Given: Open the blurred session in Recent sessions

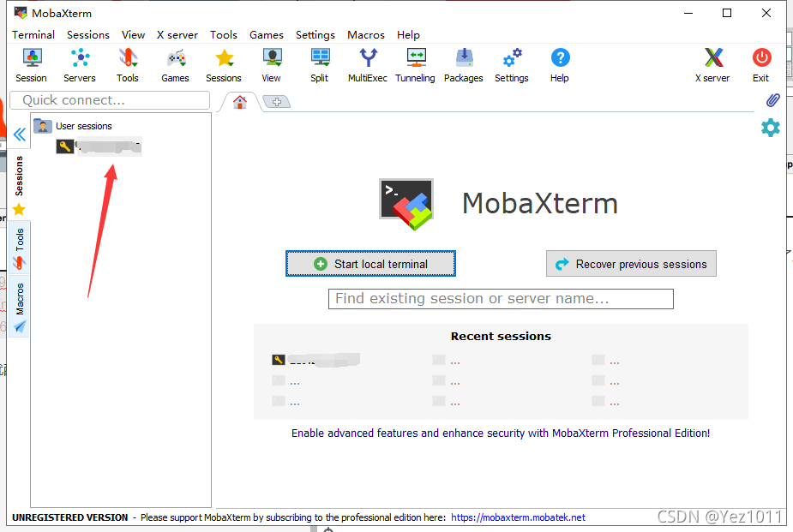Looking at the screenshot, I should (316, 360).
